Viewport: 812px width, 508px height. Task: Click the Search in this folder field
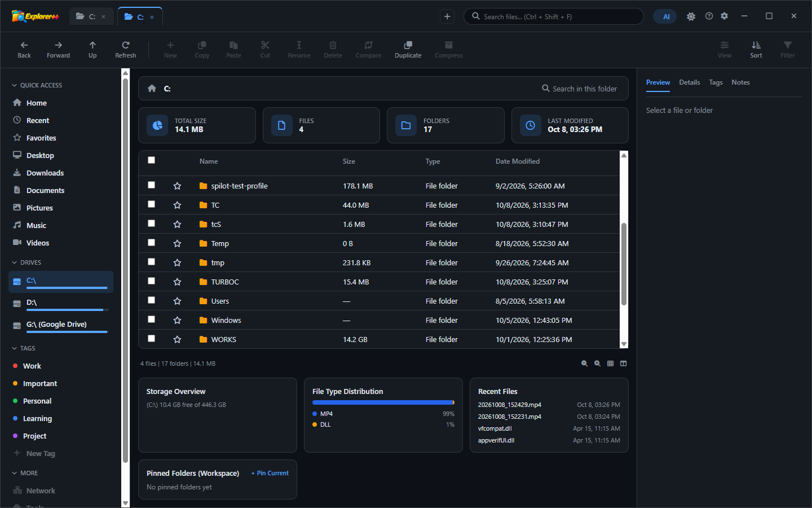580,89
